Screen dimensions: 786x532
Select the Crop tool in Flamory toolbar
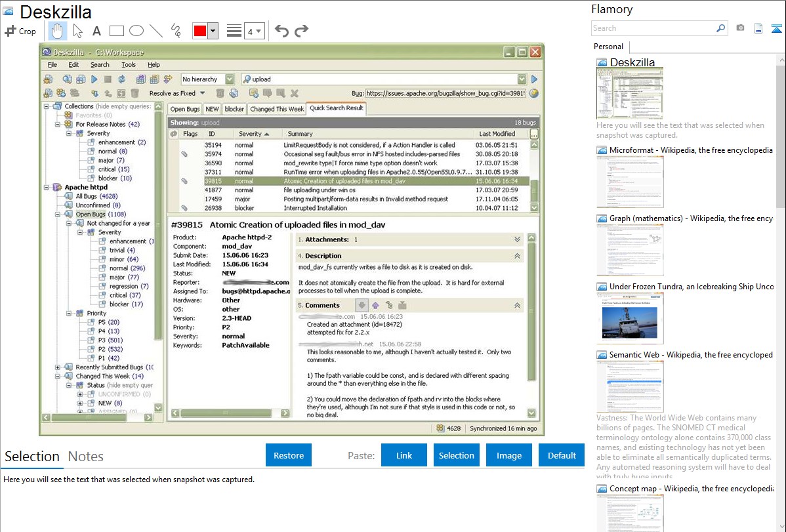20,31
